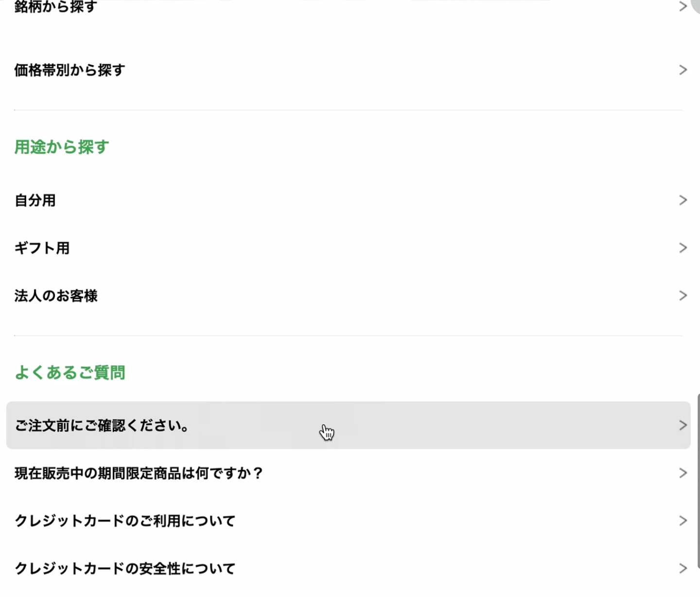
Task: Open クレジットカードの安全性について FAQ
Action: coord(125,568)
